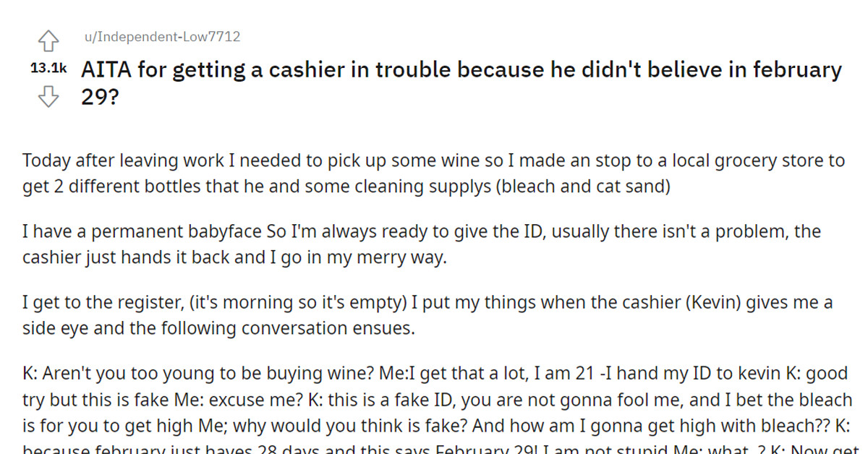Open the AITA post by clicking its title
The width and height of the screenshot is (868, 454).
coord(434,69)
